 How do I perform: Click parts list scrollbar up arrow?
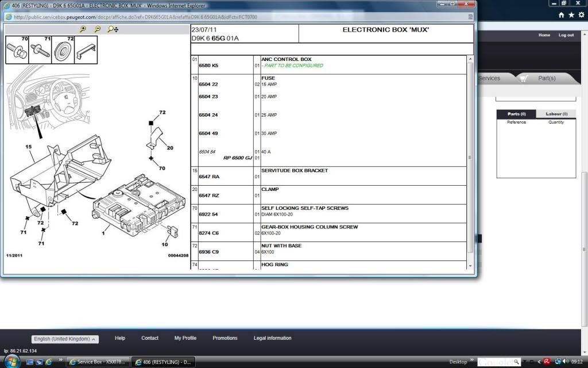(x=470, y=59)
